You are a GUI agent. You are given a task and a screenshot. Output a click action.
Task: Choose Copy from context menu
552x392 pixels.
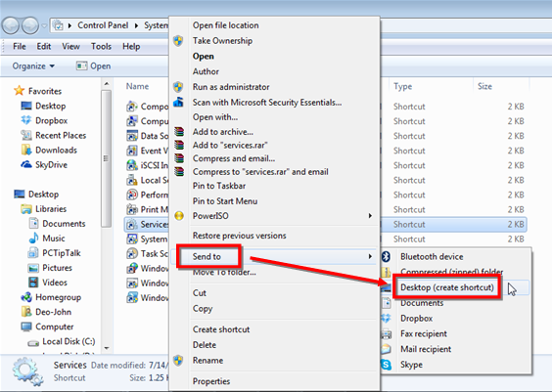point(203,308)
